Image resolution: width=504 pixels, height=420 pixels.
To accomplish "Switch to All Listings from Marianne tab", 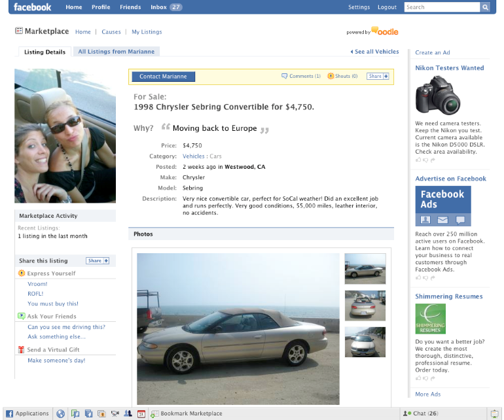I will (116, 52).
